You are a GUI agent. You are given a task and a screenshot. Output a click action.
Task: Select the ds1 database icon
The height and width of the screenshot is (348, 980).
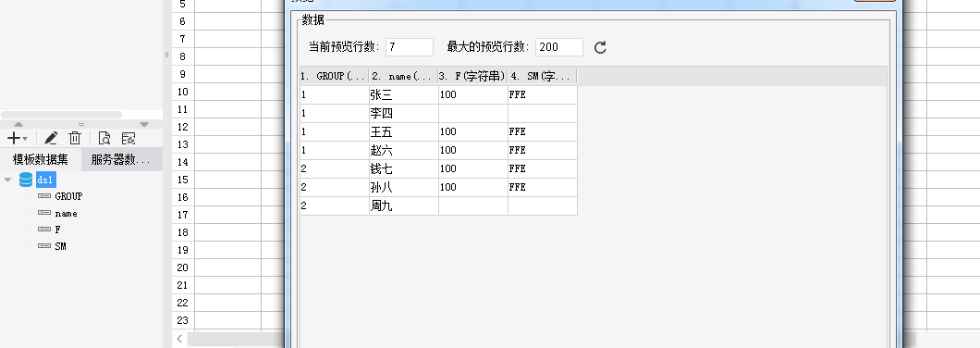(x=26, y=180)
